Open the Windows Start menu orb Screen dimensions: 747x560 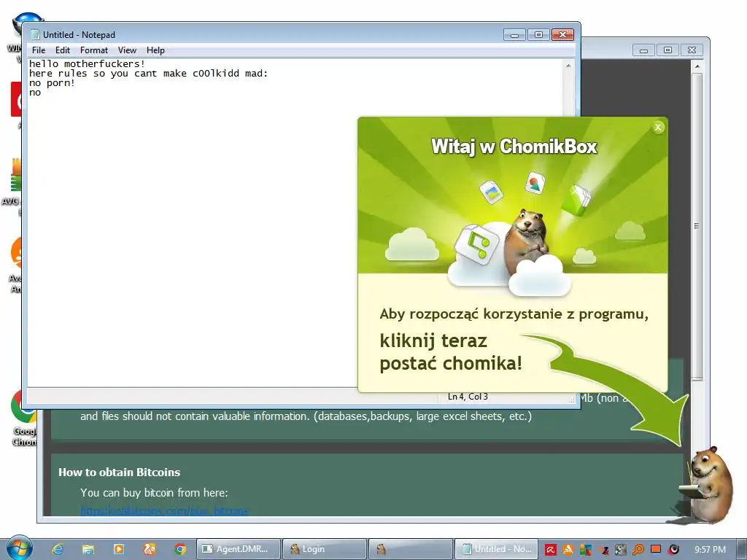tap(20, 548)
